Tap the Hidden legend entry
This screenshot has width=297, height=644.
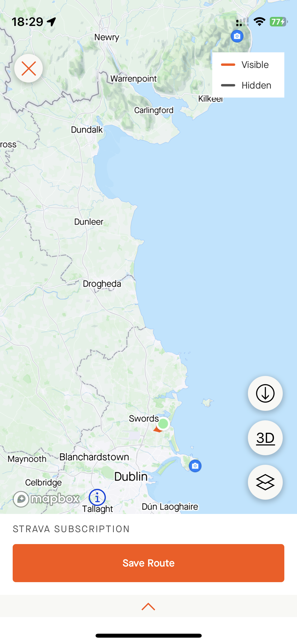(x=248, y=85)
